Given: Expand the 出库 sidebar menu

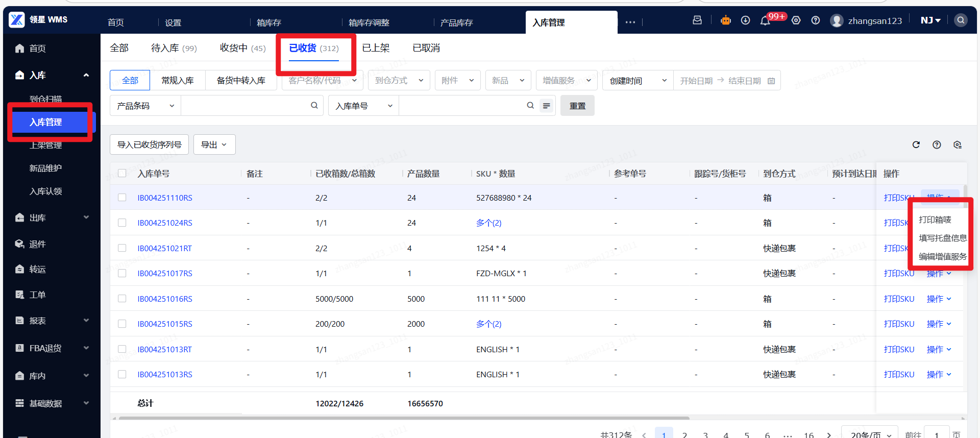Looking at the screenshot, I should pos(51,218).
